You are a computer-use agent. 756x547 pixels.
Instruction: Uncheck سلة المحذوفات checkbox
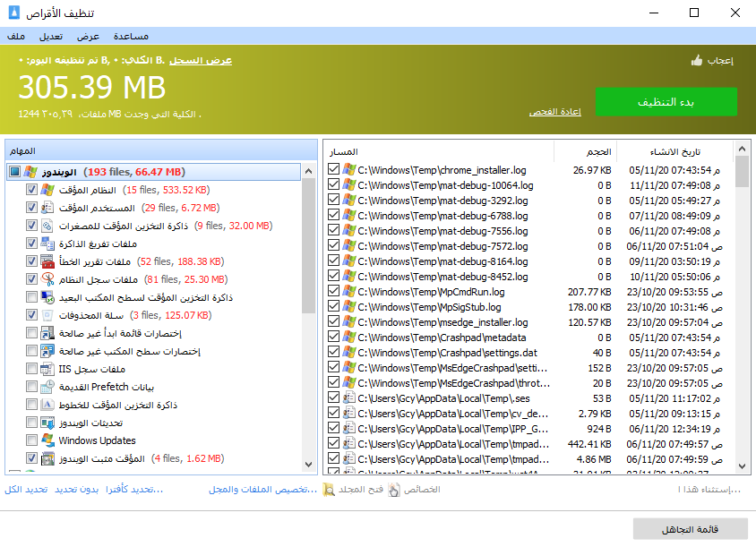(x=31, y=315)
